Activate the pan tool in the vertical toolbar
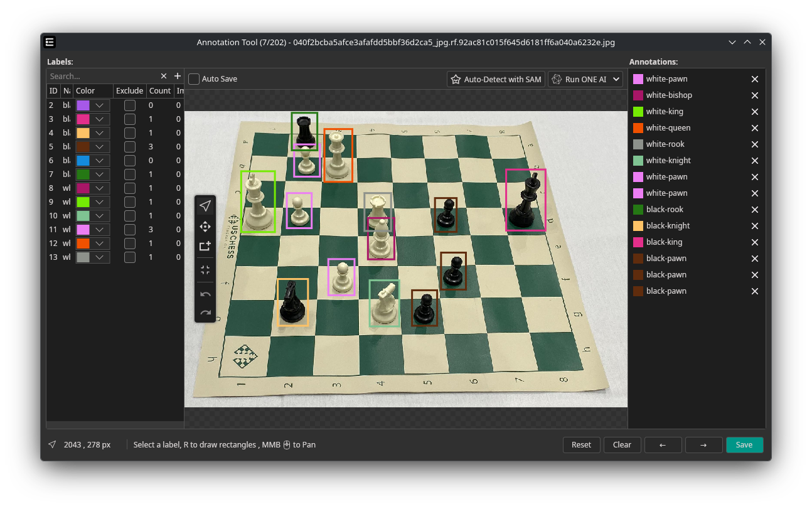812x509 pixels. tap(205, 227)
